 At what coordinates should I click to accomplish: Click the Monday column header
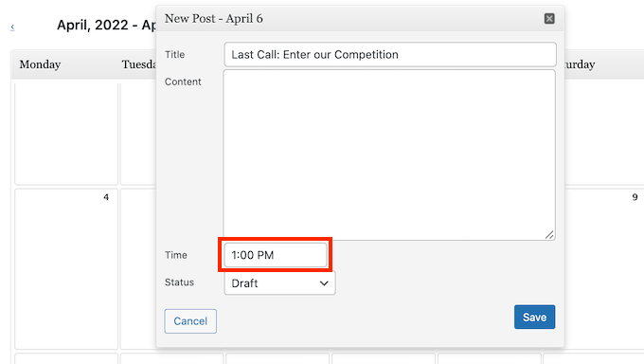click(40, 64)
